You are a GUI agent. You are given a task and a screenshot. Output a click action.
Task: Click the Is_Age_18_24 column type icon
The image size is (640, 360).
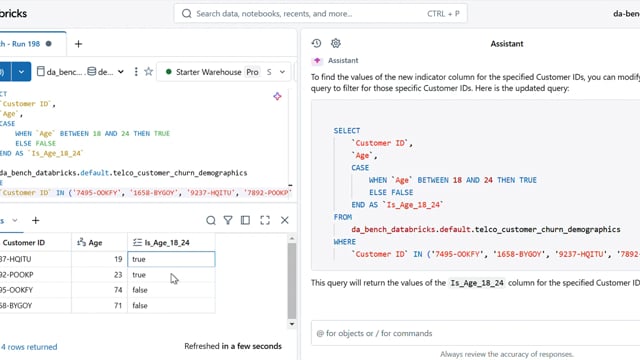point(137,242)
